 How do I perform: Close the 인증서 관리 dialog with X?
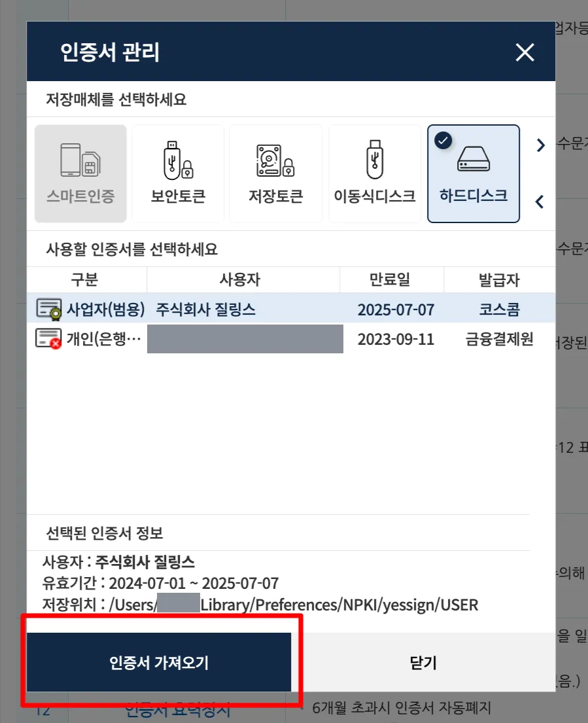tap(525, 52)
